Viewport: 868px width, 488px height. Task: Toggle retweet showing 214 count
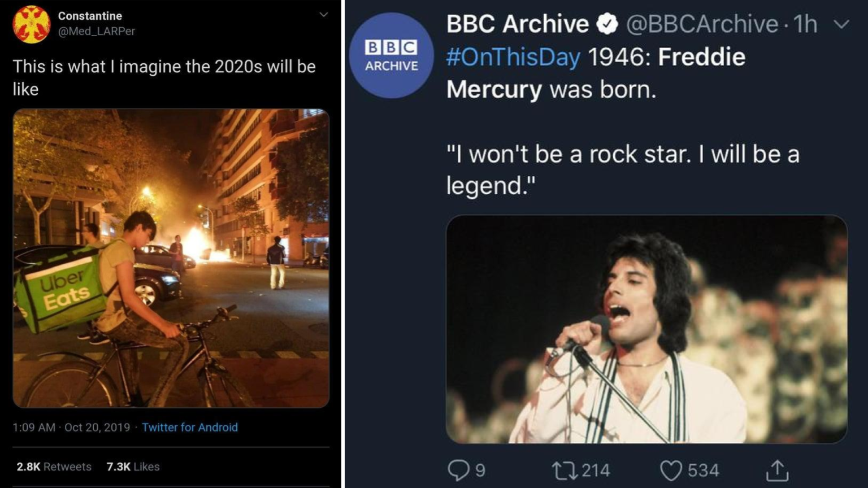(582, 469)
